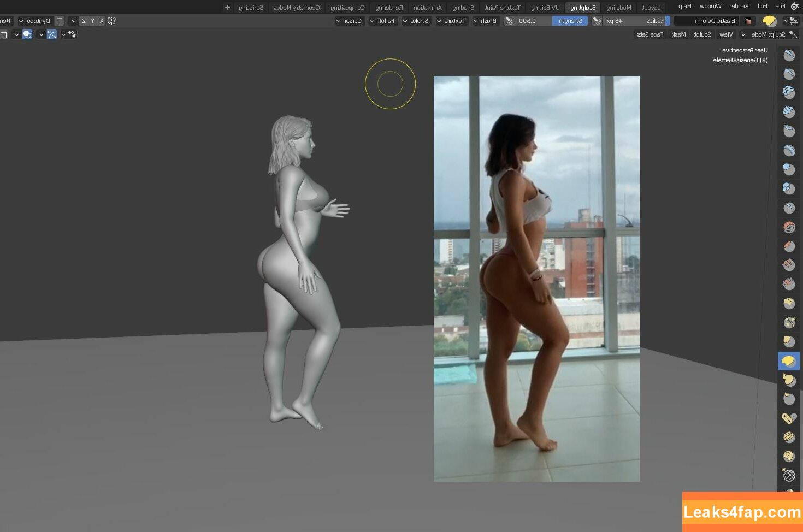Toggle X axis symmetry
Viewport: 803px width, 532px height.
pyautogui.click(x=101, y=21)
